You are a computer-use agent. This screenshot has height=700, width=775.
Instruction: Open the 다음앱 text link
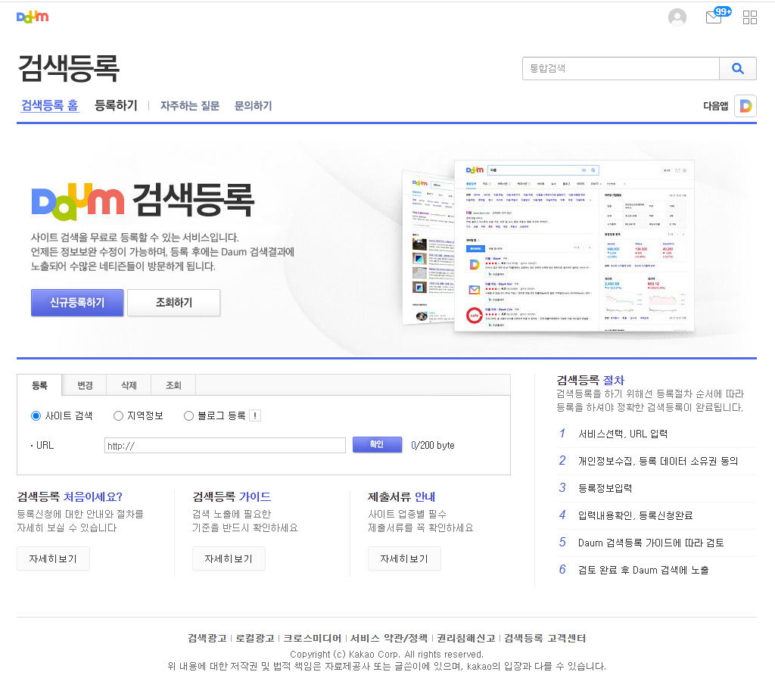click(x=716, y=106)
